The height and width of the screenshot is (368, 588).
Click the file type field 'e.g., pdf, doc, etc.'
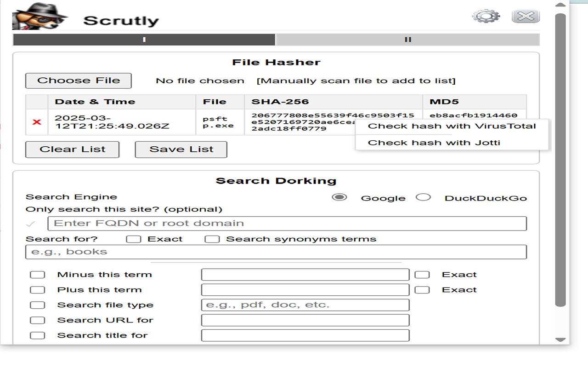[x=305, y=305]
